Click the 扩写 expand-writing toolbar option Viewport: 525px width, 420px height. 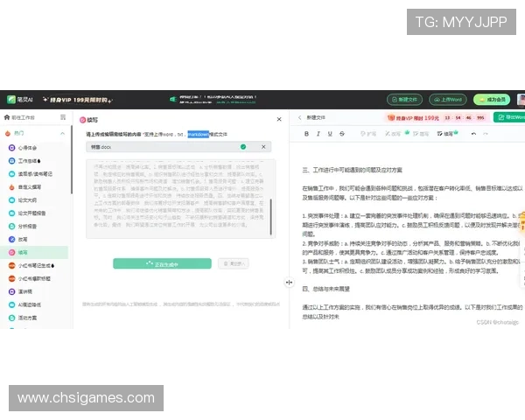pyautogui.click(x=368, y=134)
